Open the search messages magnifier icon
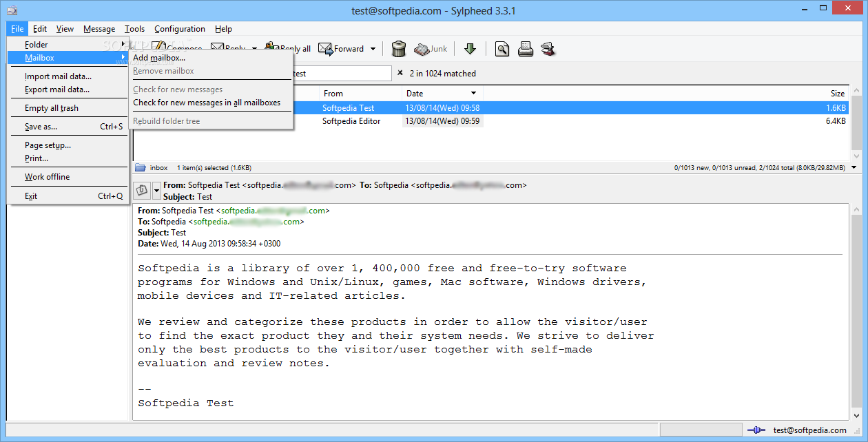 (x=503, y=48)
